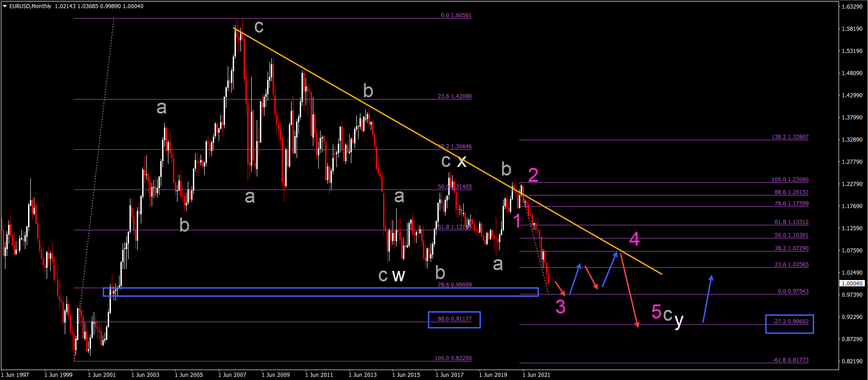Click the 1.63290 price on the scale
This screenshot has width=868, height=380.
851,7
